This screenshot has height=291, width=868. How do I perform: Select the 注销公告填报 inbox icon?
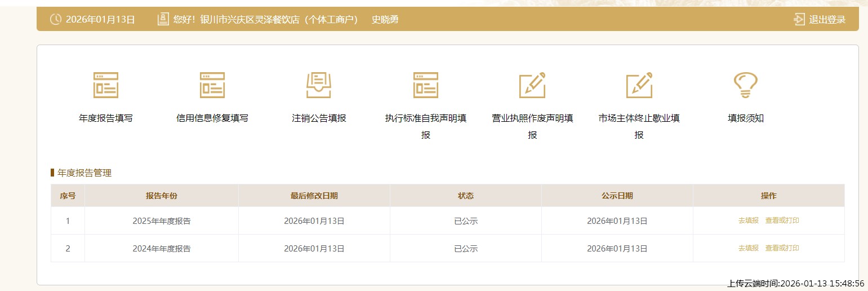pos(319,85)
